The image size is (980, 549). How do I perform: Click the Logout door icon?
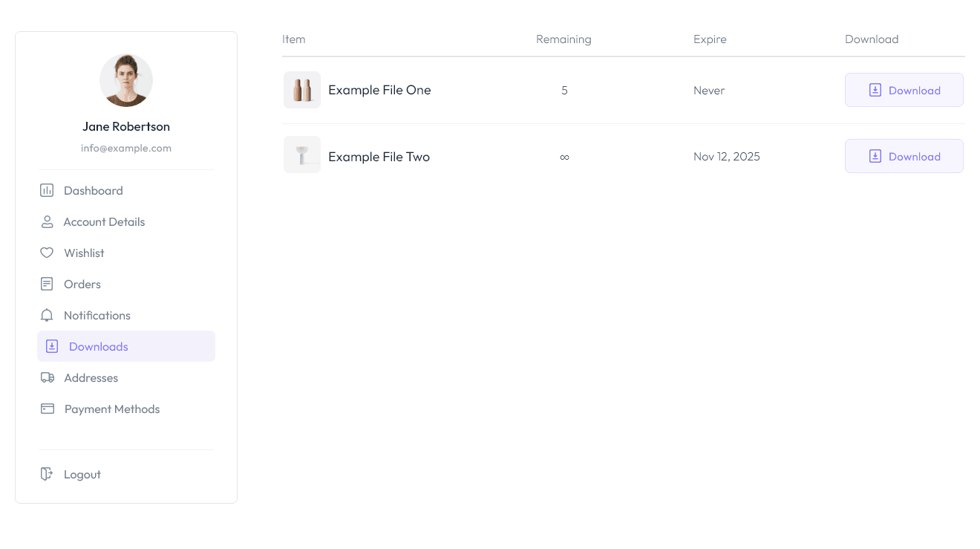pyautogui.click(x=47, y=474)
